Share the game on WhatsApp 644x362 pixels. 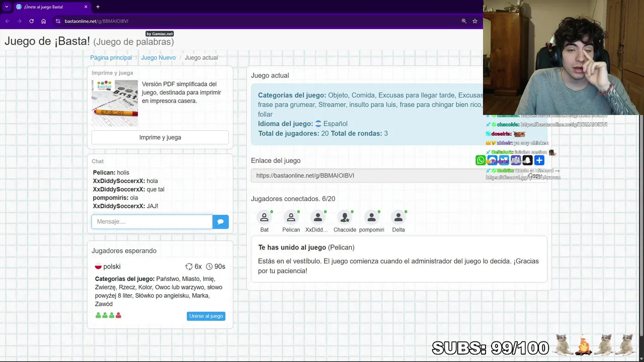[x=480, y=160]
